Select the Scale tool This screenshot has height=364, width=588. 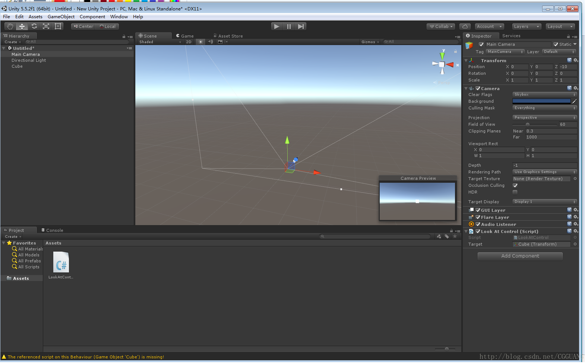(x=46, y=26)
